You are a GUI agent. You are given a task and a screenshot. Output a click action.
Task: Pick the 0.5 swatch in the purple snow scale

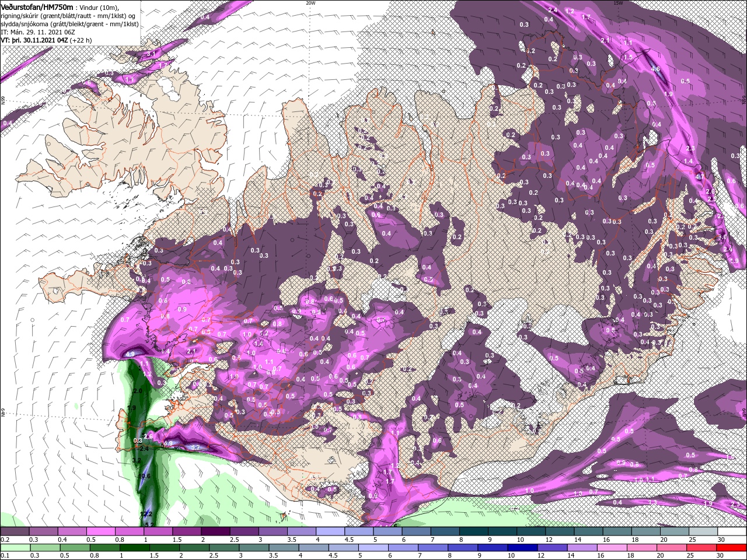[x=100, y=531]
